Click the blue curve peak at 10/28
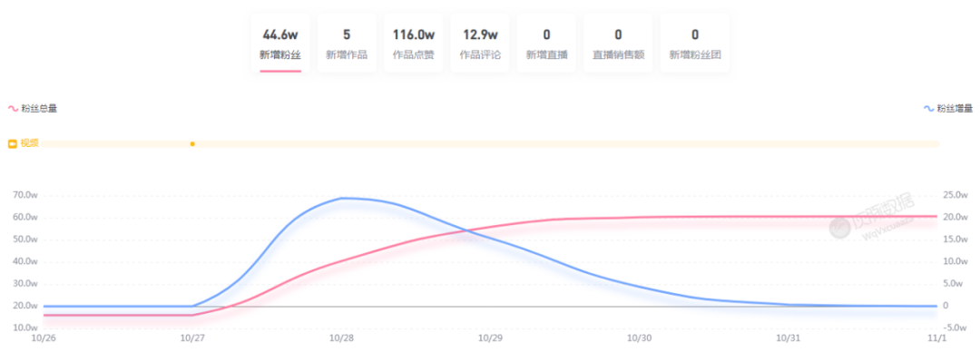980x362 pixels. [x=341, y=198]
